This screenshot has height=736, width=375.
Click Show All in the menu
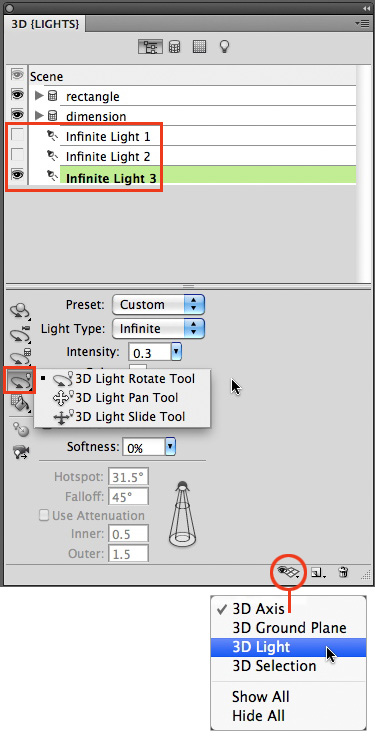(x=260, y=696)
